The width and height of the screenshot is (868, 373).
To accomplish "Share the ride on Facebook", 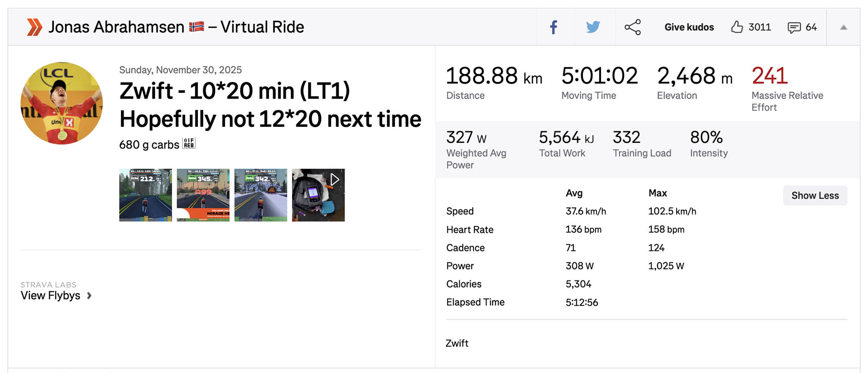I will point(554,27).
